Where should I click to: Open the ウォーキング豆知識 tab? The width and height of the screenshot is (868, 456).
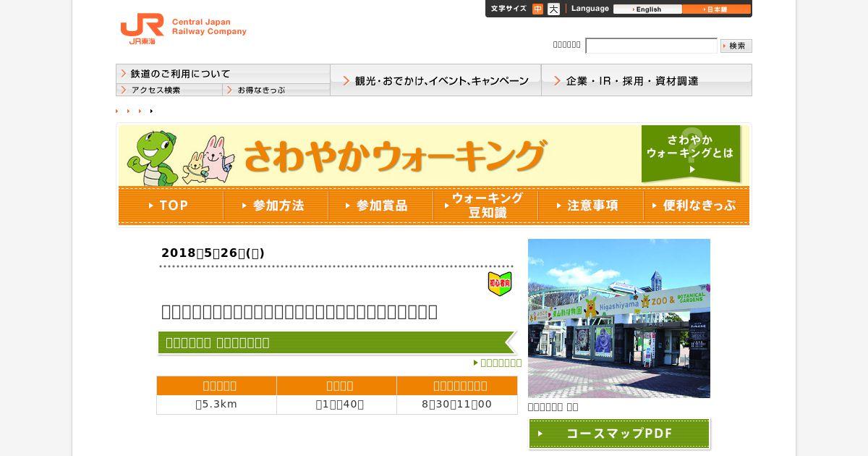[485, 206]
